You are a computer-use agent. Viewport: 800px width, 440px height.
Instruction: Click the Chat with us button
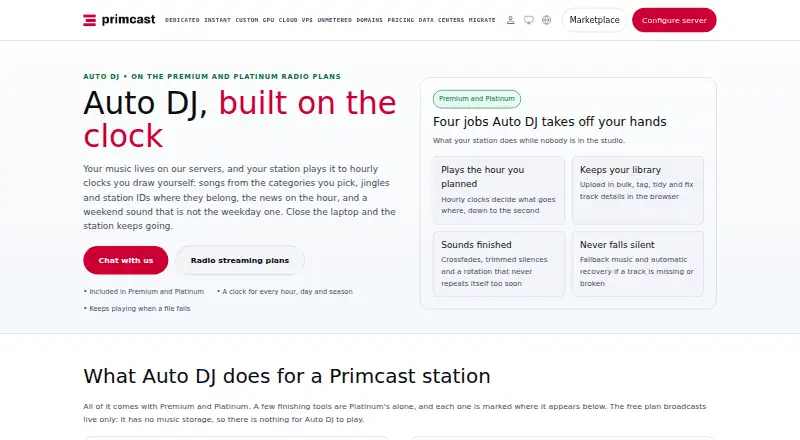(x=126, y=260)
